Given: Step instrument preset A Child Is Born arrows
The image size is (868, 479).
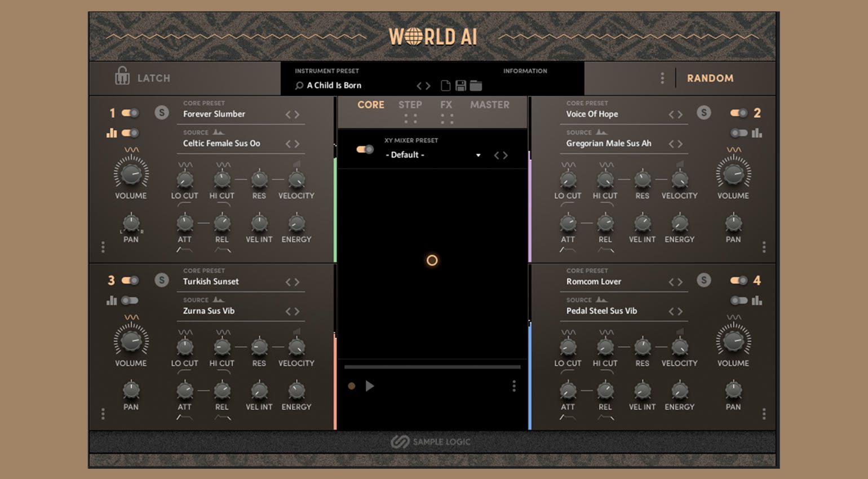Looking at the screenshot, I should pyautogui.click(x=423, y=86).
